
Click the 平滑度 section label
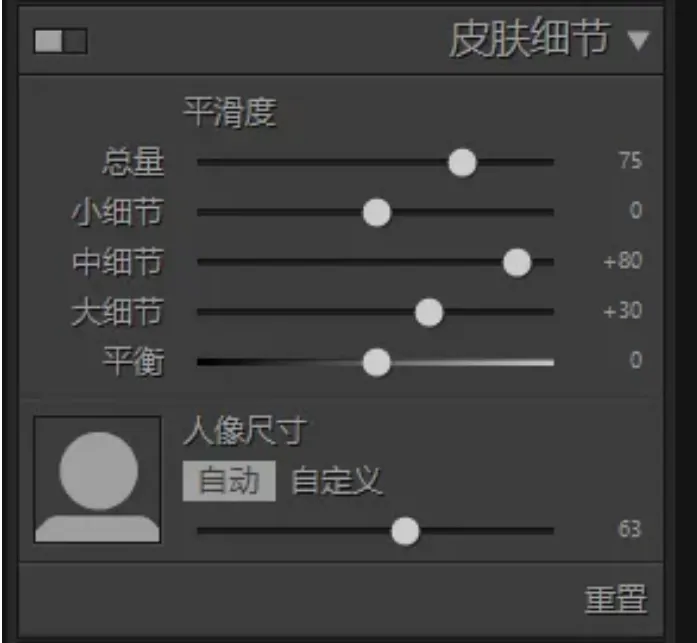click(230, 112)
